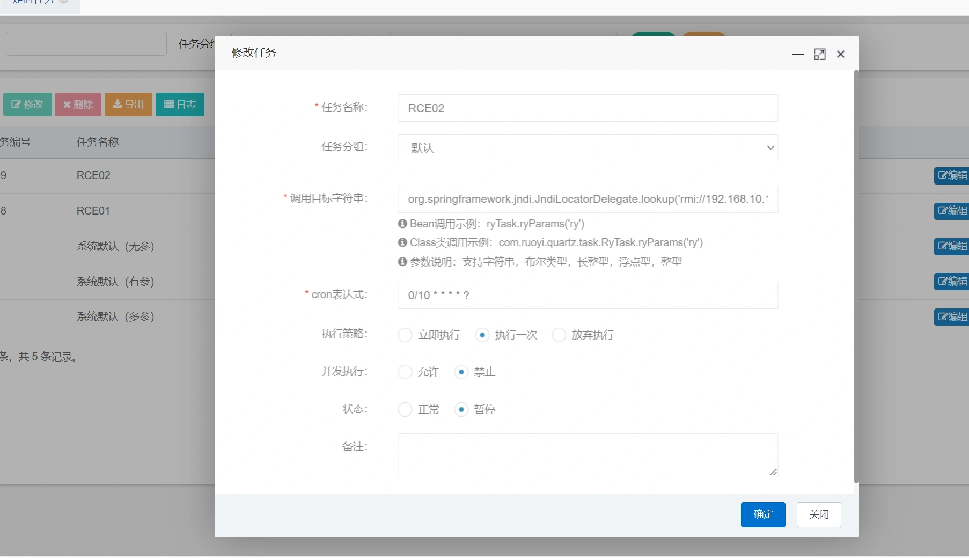
Task: Set status to 正常 radio option
Action: pyautogui.click(x=405, y=410)
